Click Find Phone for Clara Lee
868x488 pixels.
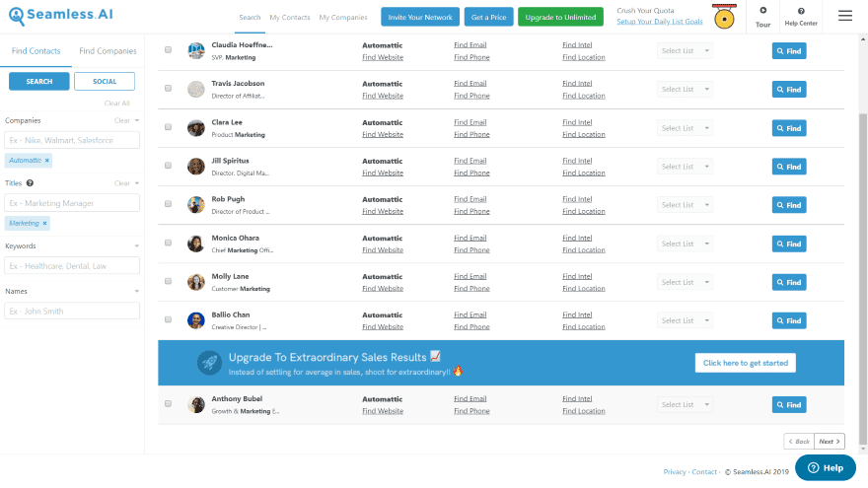471,134
